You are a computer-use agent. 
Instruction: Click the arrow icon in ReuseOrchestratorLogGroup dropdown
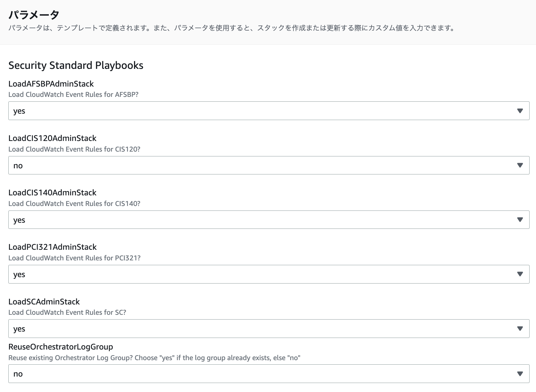point(520,374)
